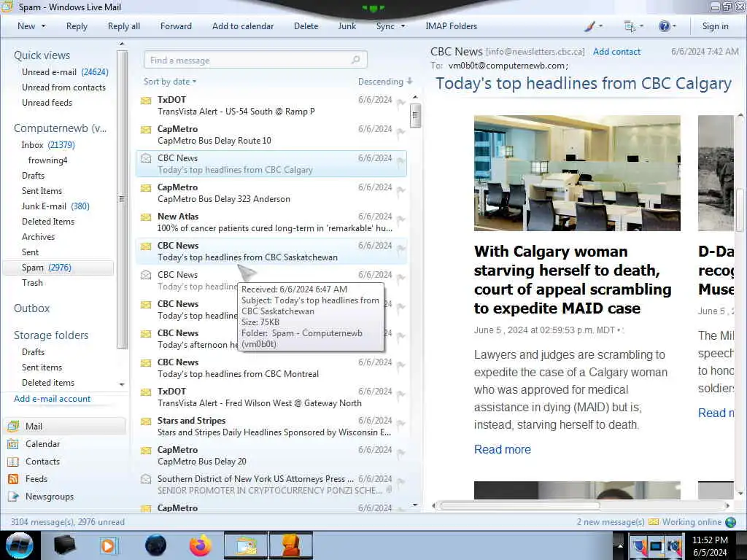Click the search magnifier in Find a message
The image size is (747, 560).
[355, 60]
